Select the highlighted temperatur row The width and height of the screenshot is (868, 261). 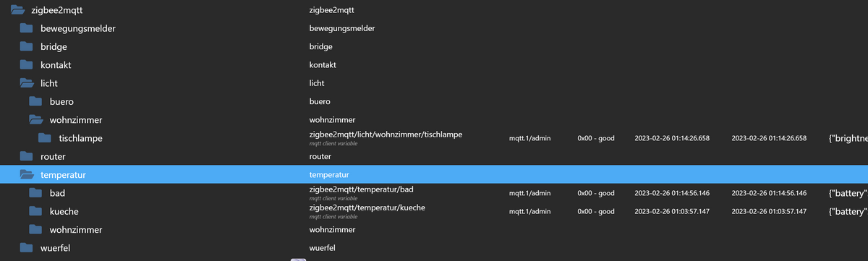[434, 174]
